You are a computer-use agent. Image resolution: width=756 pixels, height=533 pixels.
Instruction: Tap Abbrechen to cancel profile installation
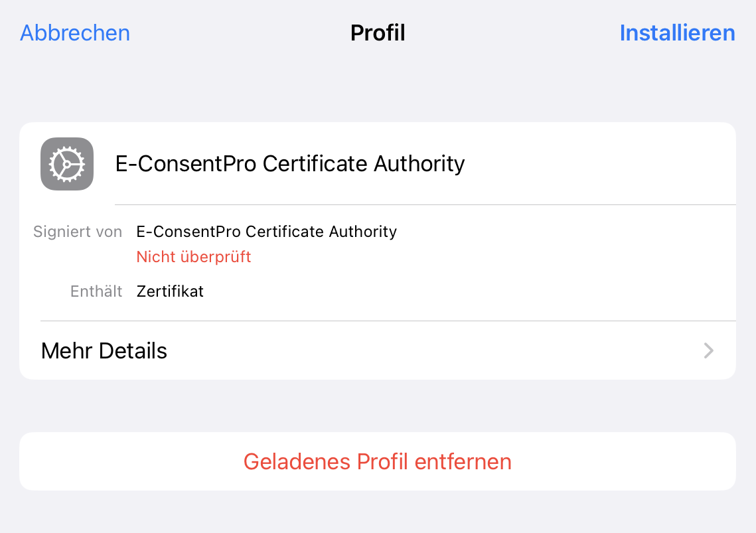click(75, 33)
